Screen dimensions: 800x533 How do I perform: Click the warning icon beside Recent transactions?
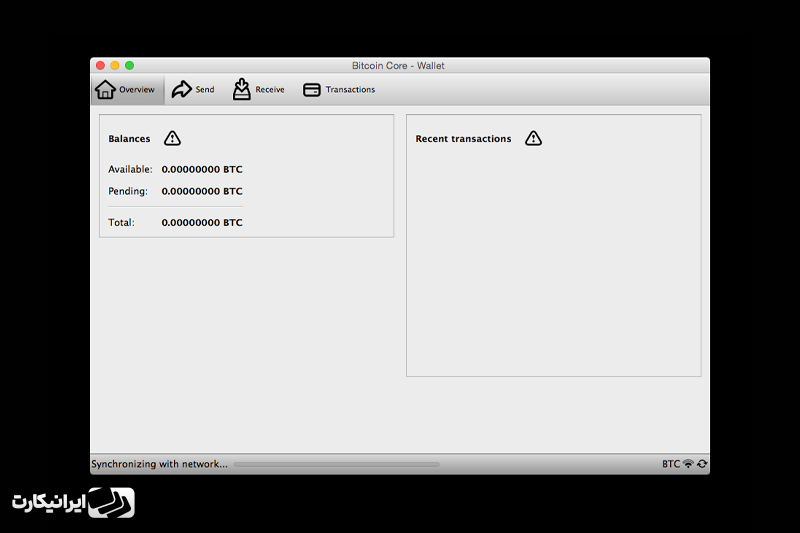pos(533,138)
